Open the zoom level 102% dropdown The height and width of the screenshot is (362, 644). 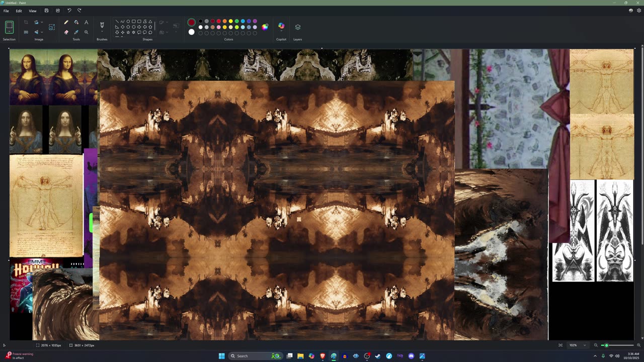point(578,345)
